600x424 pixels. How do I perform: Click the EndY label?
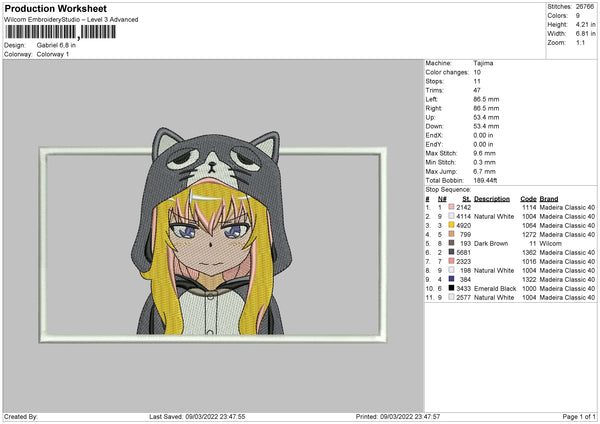pos(434,144)
